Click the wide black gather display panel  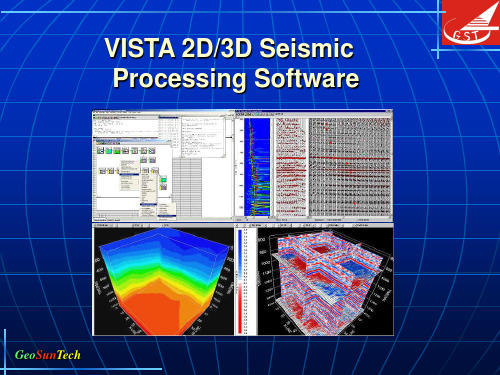[x=349, y=167]
